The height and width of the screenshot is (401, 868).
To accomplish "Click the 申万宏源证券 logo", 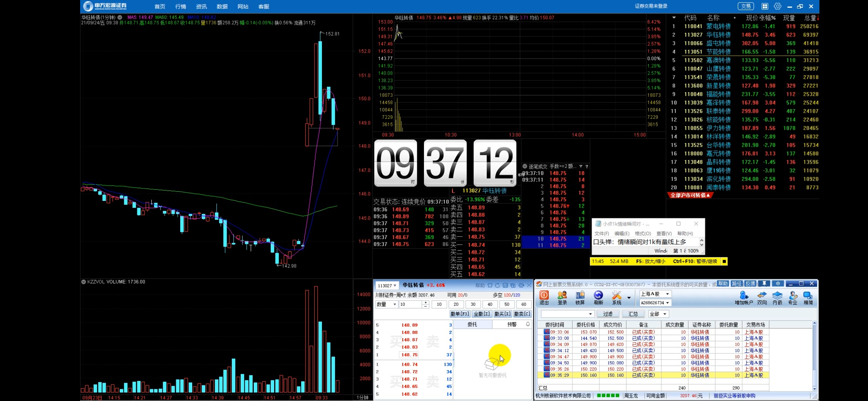I will (105, 6).
